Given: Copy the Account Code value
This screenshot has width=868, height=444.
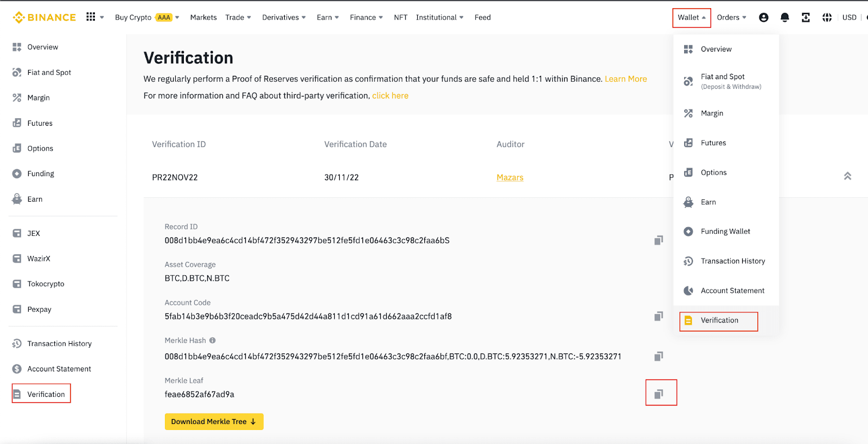Looking at the screenshot, I should (x=659, y=316).
